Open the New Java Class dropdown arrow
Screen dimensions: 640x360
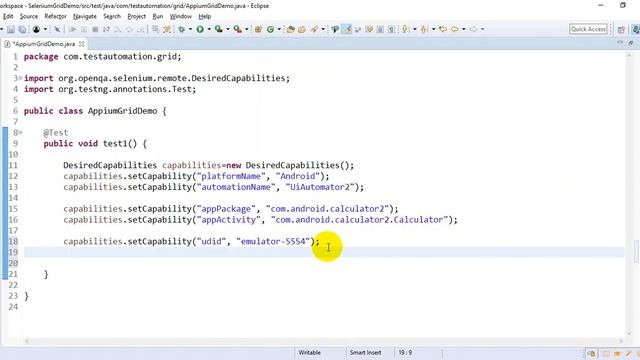point(279,29)
